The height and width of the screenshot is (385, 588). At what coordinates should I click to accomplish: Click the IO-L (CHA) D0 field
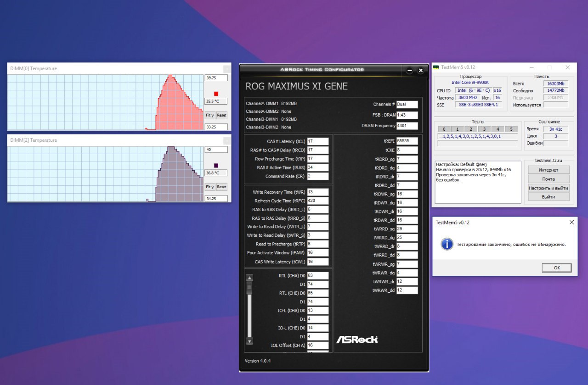[318, 310]
